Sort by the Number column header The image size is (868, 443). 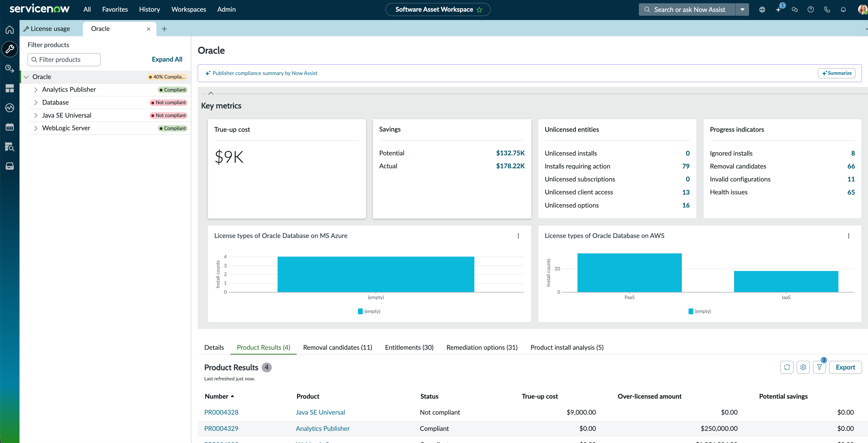point(219,397)
